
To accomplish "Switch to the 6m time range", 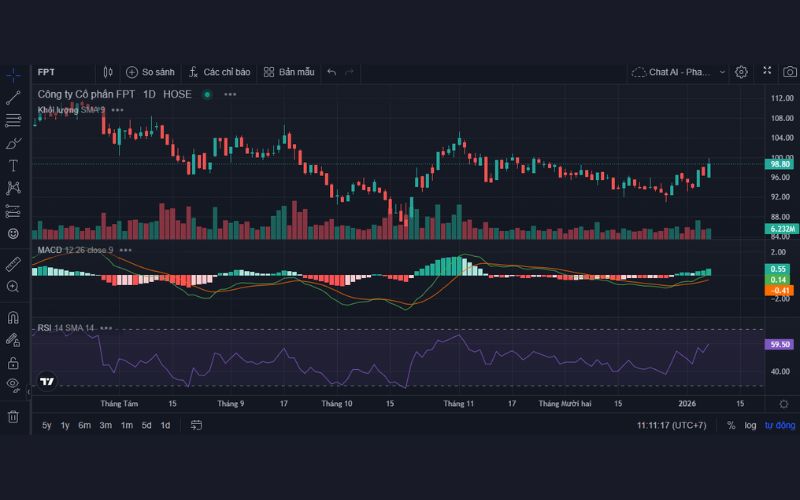I will [84, 425].
